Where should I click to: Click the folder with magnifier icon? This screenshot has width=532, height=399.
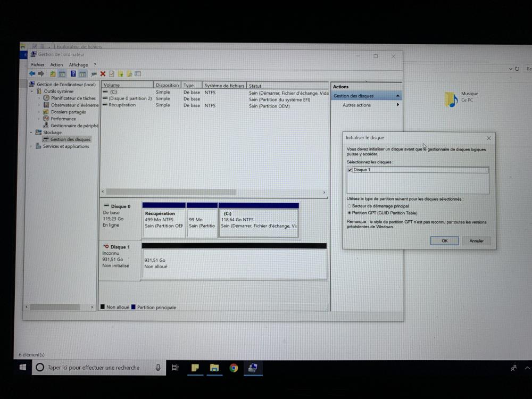129,73
